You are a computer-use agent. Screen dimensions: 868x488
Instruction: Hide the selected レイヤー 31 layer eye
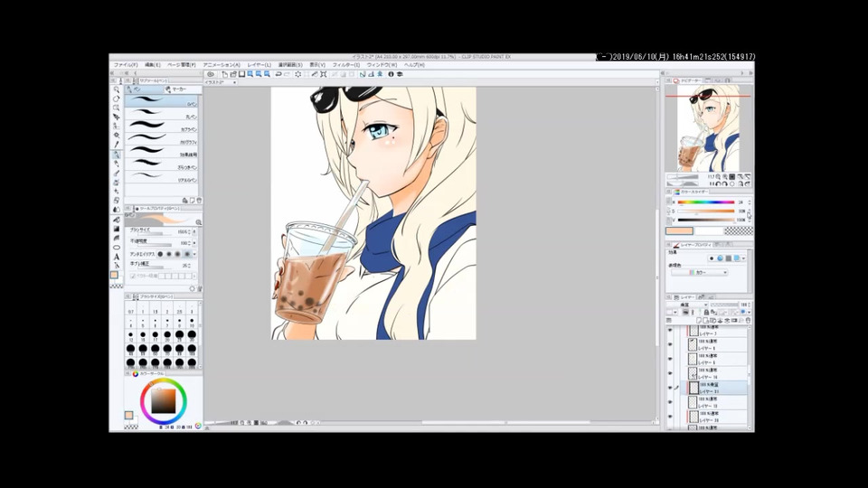(670, 388)
